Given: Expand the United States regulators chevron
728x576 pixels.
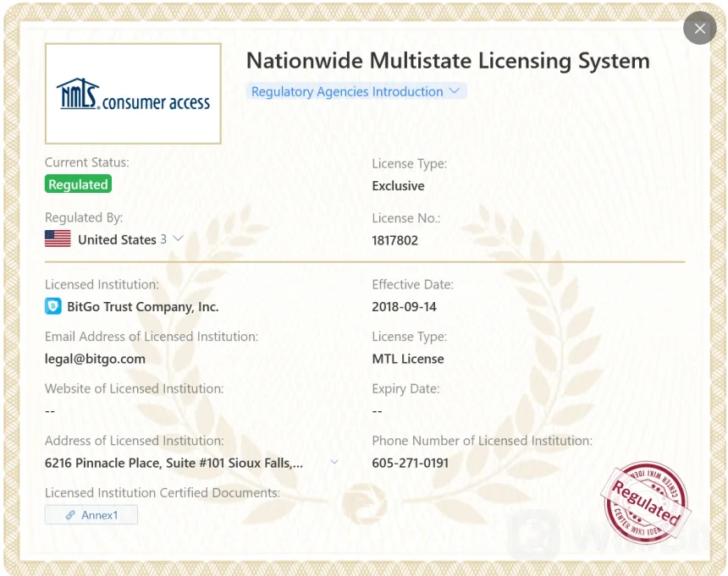Looking at the screenshot, I should pos(178,239).
